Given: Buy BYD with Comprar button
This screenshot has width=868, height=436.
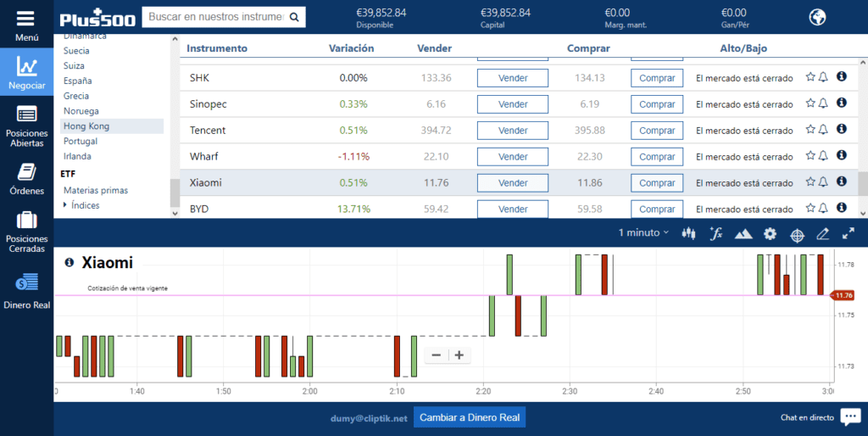Looking at the screenshot, I should [x=657, y=209].
